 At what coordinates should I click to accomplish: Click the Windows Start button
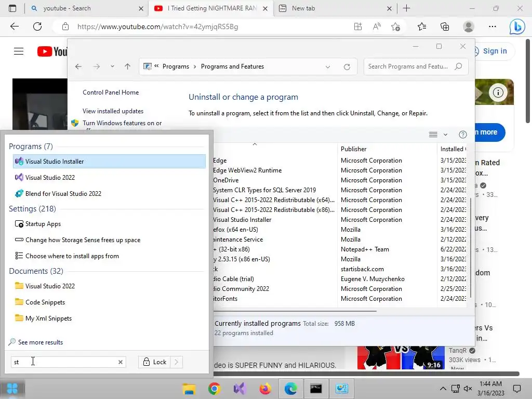[12, 389]
